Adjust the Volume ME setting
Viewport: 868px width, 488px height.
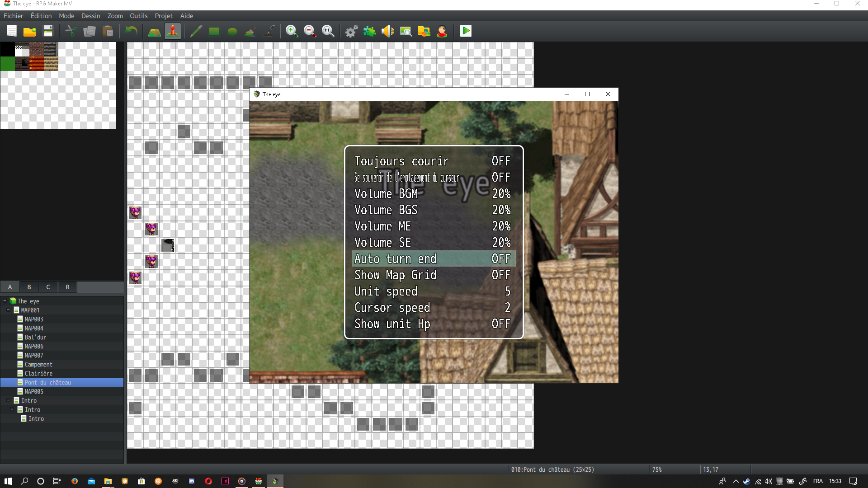tap(434, 226)
